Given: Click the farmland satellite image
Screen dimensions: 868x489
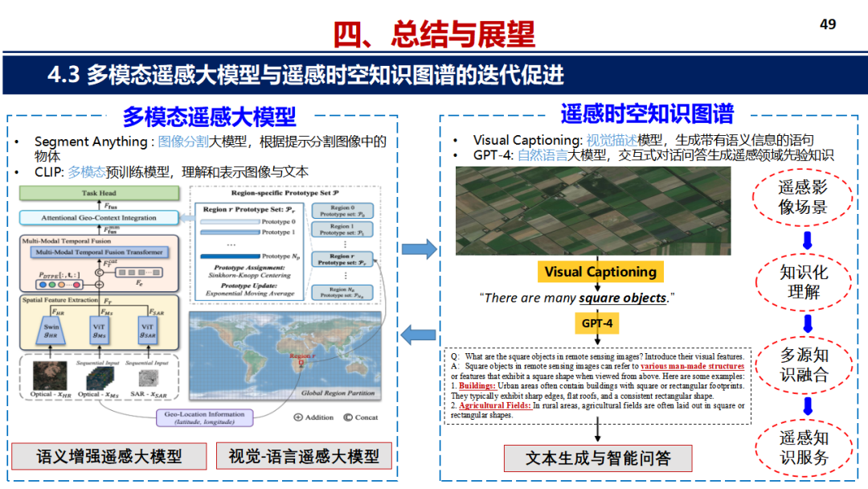Looking at the screenshot, I should pyautogui.click(x=593, y=211).
